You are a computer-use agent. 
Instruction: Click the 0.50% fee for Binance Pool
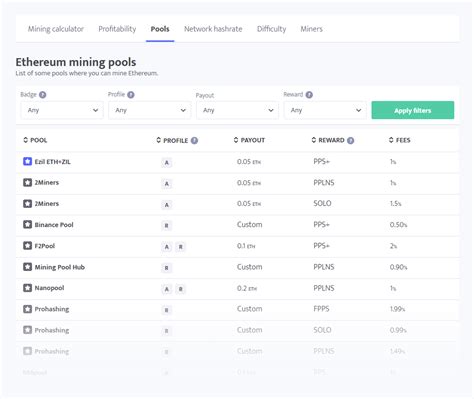click(x=398, y=225)
